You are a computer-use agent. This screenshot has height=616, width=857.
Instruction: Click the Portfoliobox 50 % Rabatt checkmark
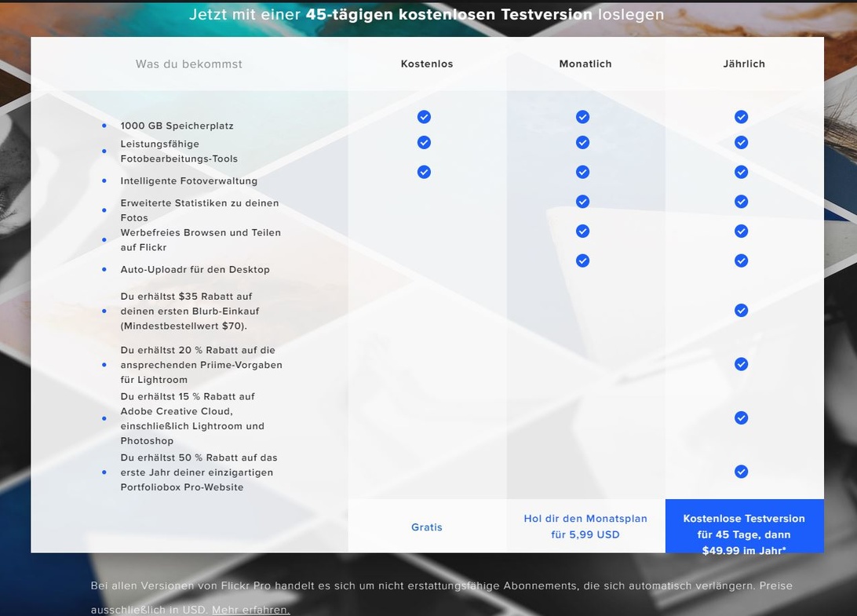tap(741, 472)
